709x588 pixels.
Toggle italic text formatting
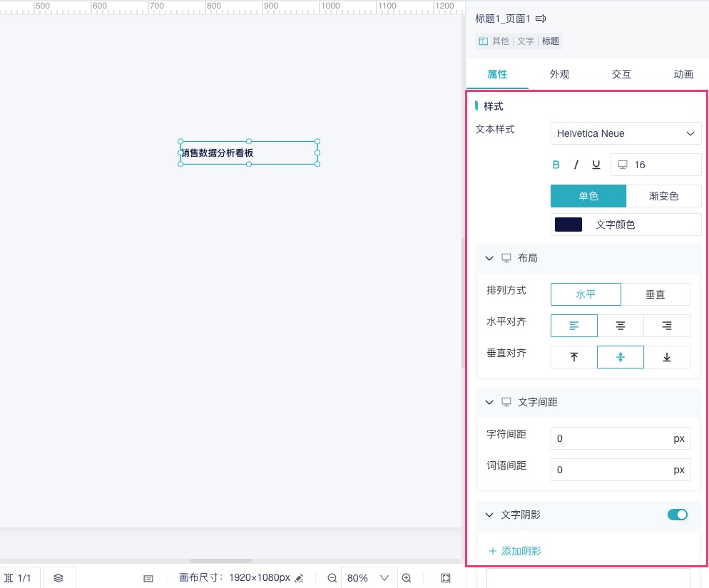[576, 165]
